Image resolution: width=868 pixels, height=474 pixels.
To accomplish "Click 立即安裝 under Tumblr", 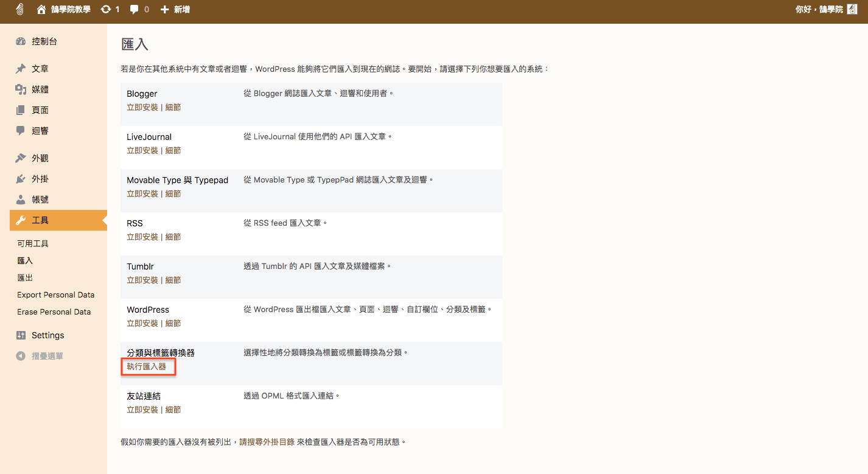I will [142, 280].
